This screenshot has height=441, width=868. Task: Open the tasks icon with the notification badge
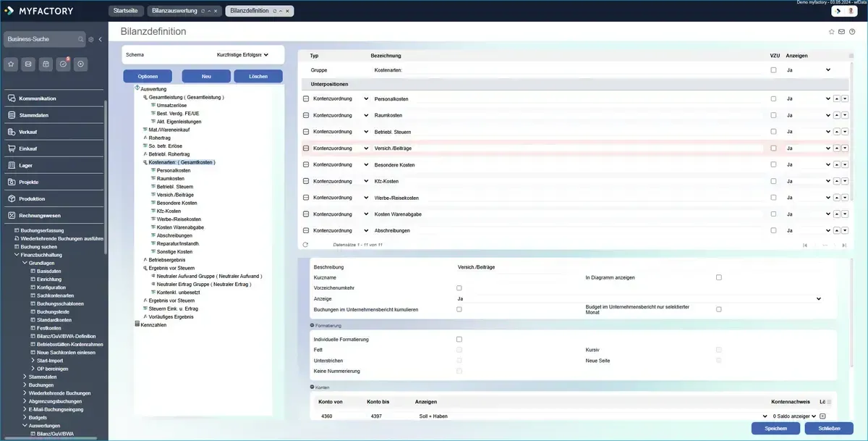pyautogui.click(x=64, y=64)
